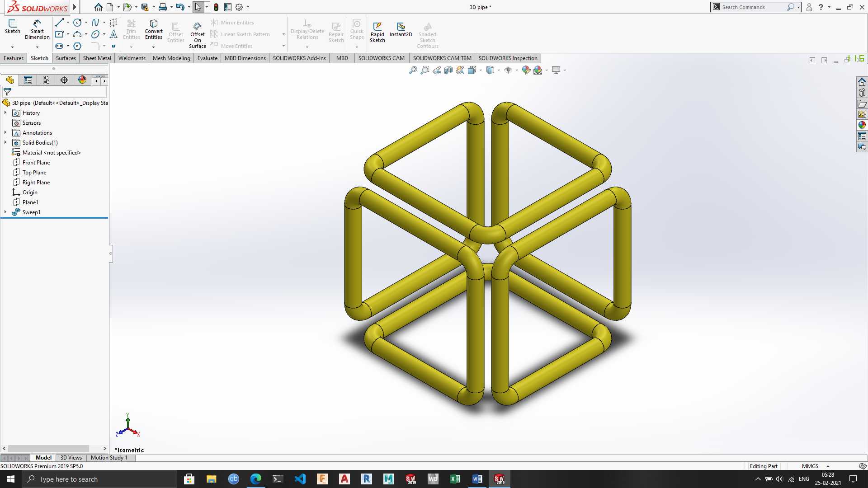The height and width of the screenshot is (488, 868).
Task: Select Plane1 in the feature tree
Action: [30, 202]
